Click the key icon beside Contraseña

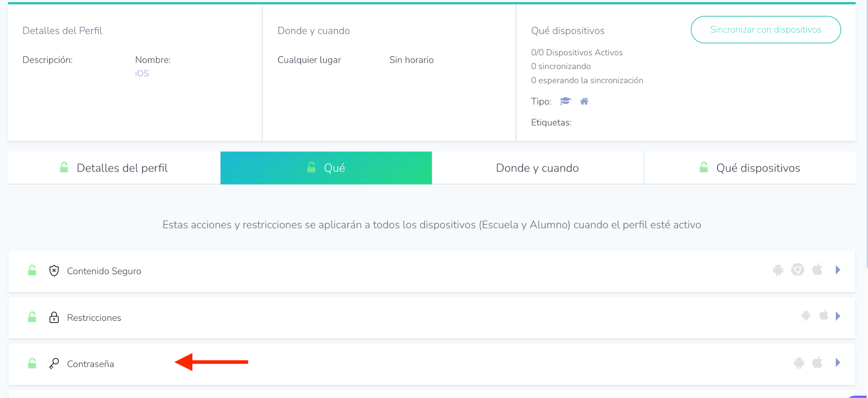pyautogui.click(x=54, y=364)
